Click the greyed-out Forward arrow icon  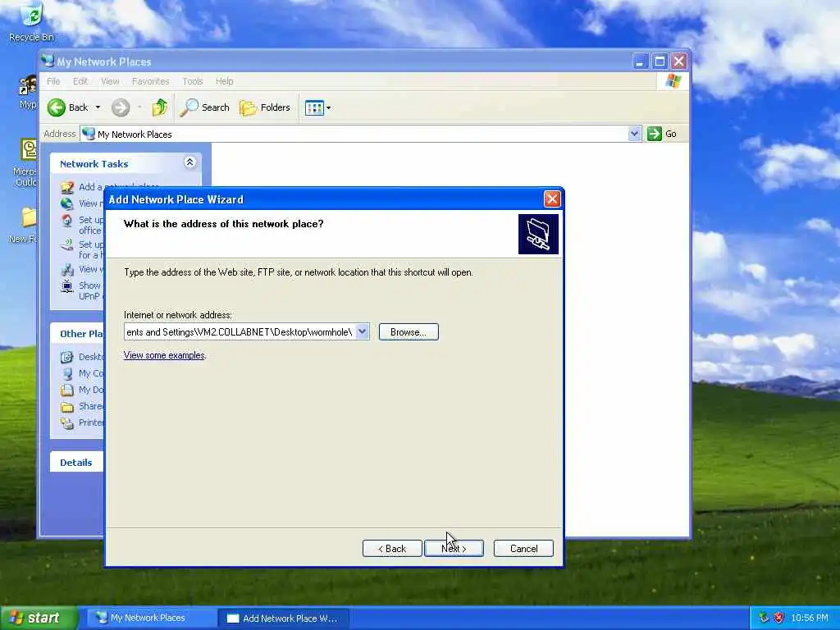pos(121,107)
